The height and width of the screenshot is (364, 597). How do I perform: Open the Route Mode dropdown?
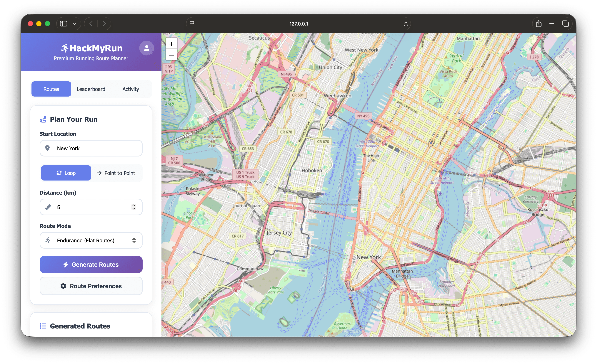[91, 240]
